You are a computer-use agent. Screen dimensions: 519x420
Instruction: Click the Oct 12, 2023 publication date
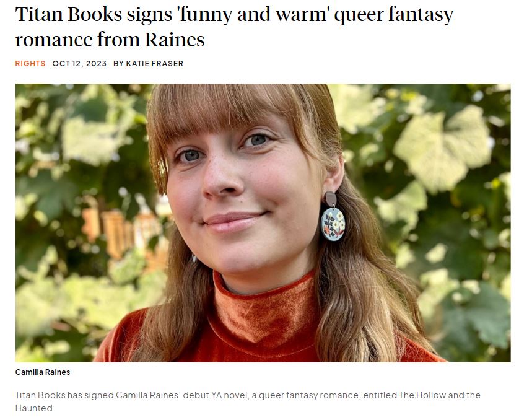click(x=79, y=64)
